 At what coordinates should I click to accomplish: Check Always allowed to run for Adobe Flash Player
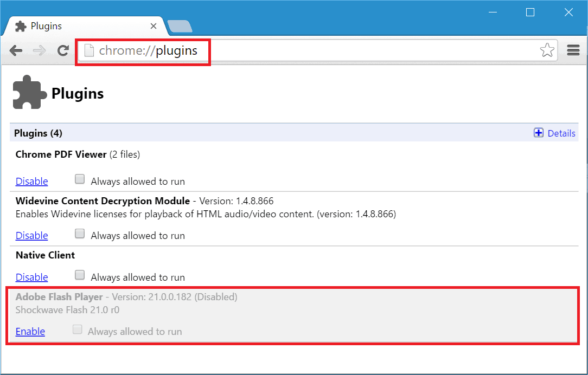coord(77,329)
